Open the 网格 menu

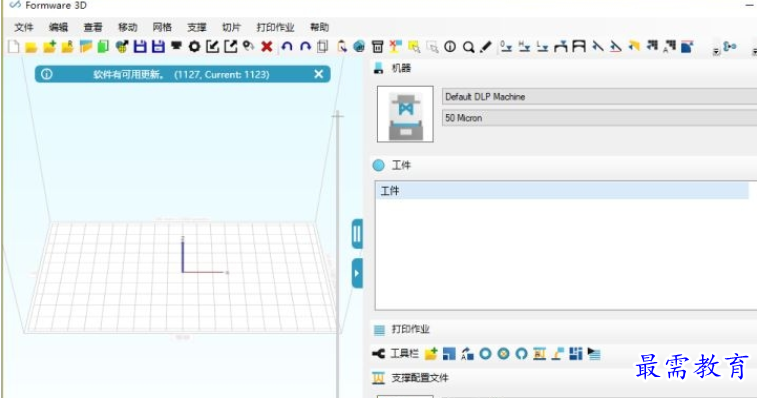tap(162, 28)
